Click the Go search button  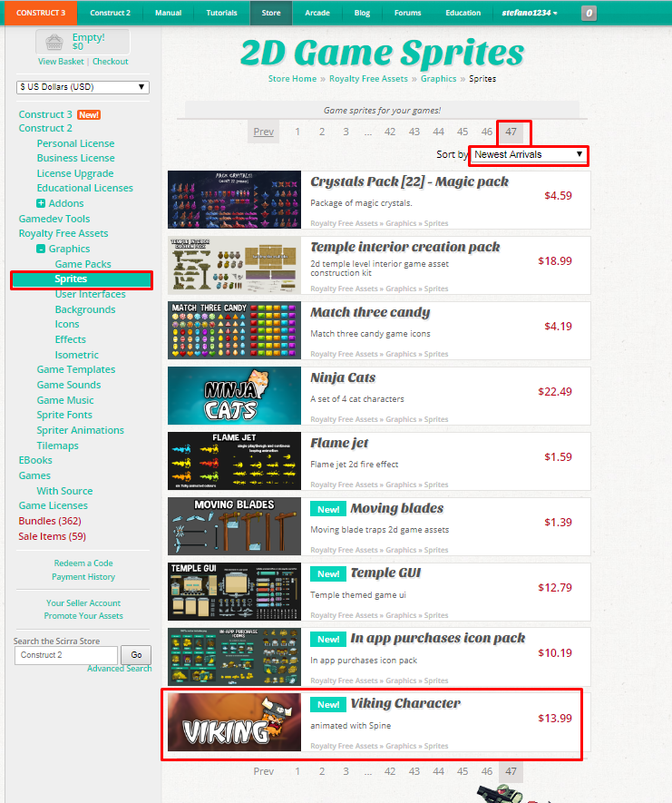[x=136, y=655]
